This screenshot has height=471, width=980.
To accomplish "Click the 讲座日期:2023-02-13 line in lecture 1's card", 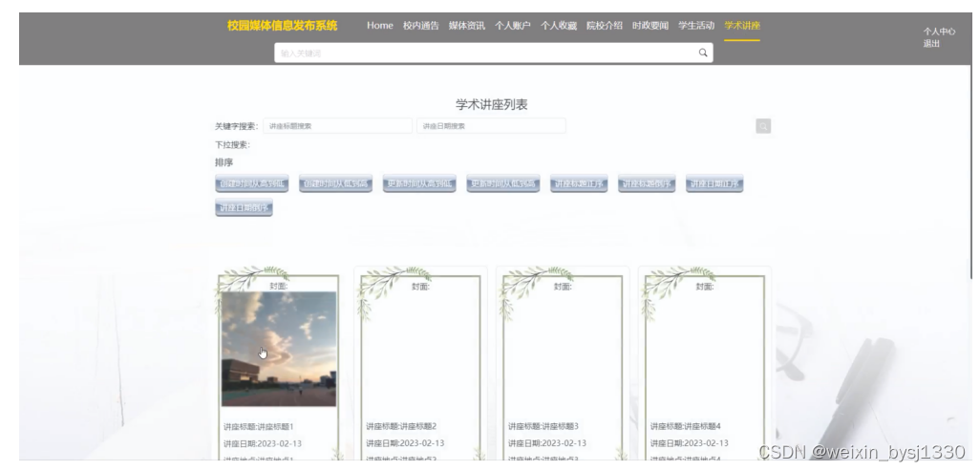I will [x=263, y=443].
